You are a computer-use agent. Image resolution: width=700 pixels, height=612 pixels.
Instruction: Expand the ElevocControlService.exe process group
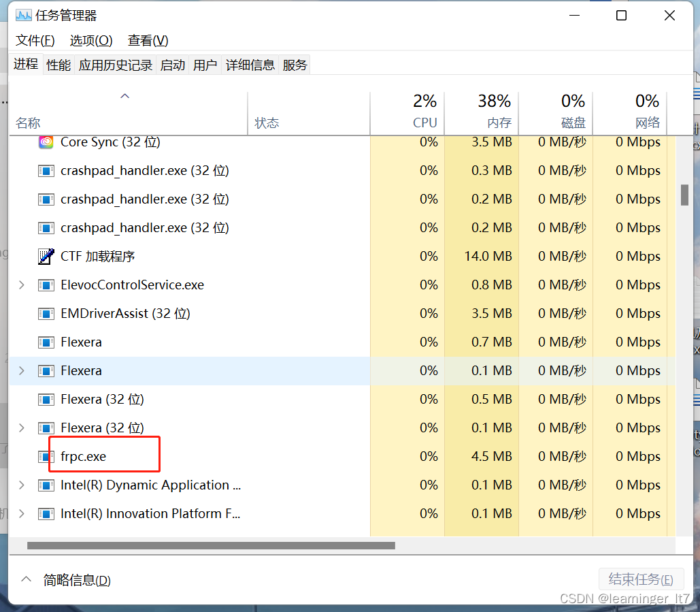pos(22,285)
